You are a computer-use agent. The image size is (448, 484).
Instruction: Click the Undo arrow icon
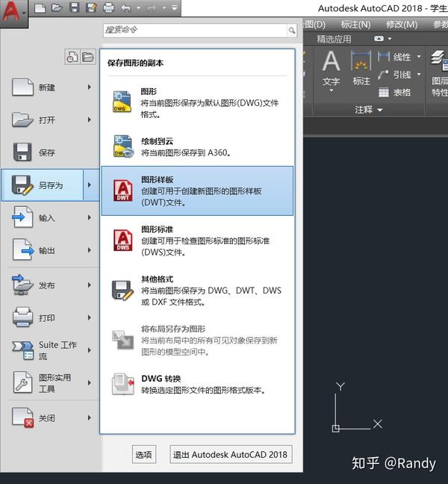click(126, 7)
